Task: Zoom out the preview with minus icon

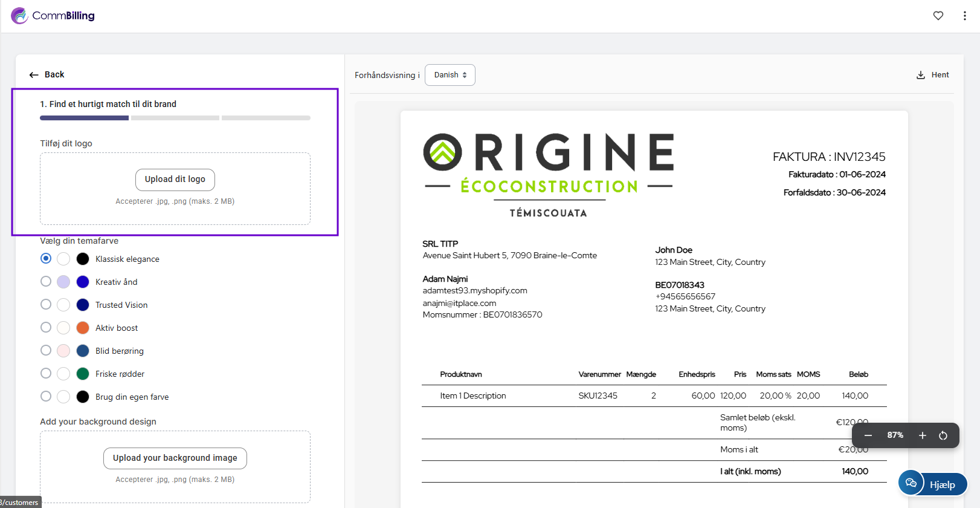Action: click(868, 435)
